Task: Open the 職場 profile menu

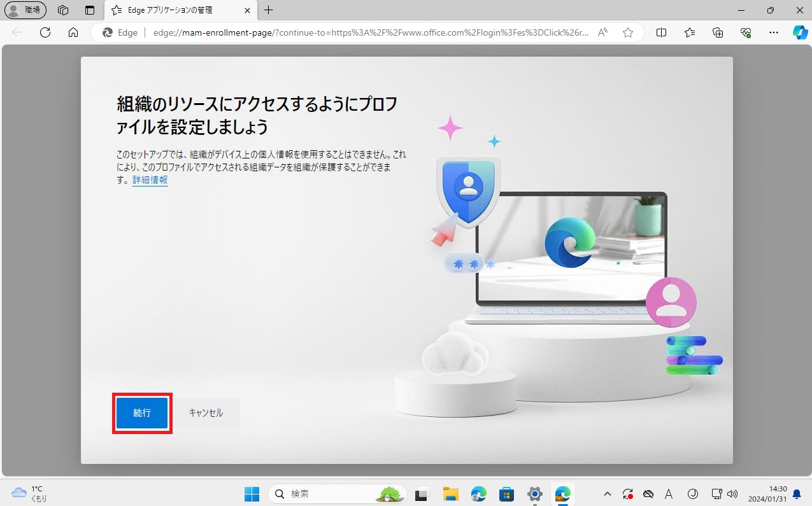Action: tap(27, 10)
